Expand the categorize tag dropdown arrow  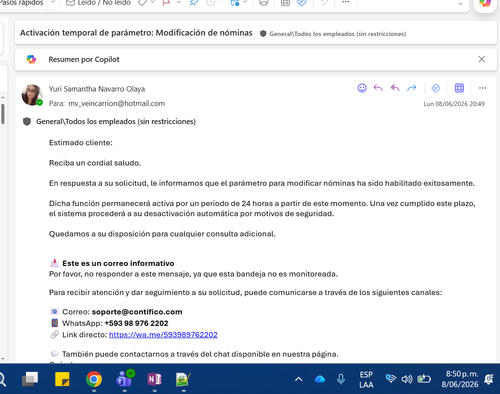click(x=153, y=3)
